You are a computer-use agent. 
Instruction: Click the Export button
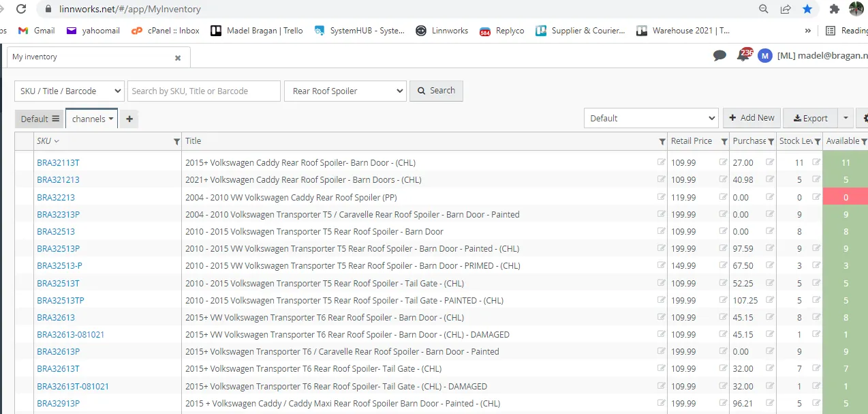point(811,118)
